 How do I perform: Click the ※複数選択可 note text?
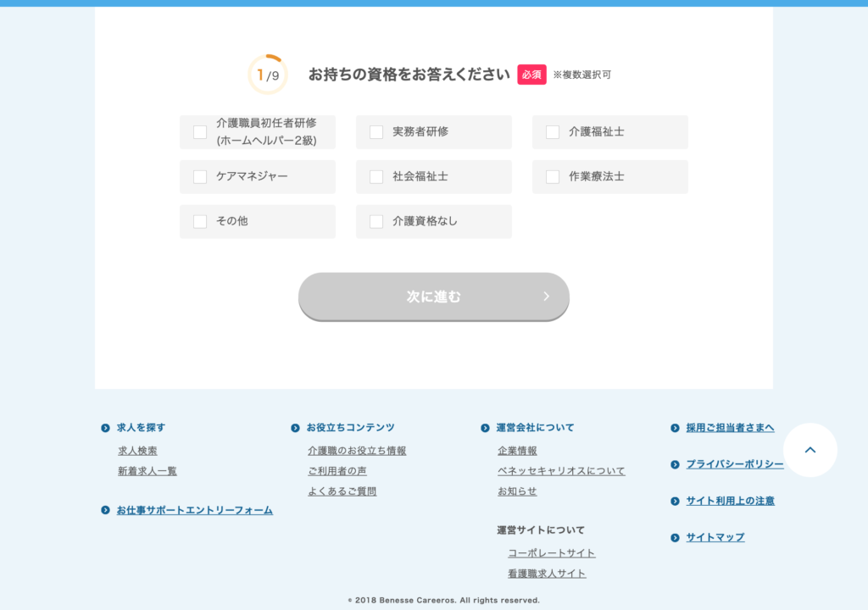pos(581,75)
